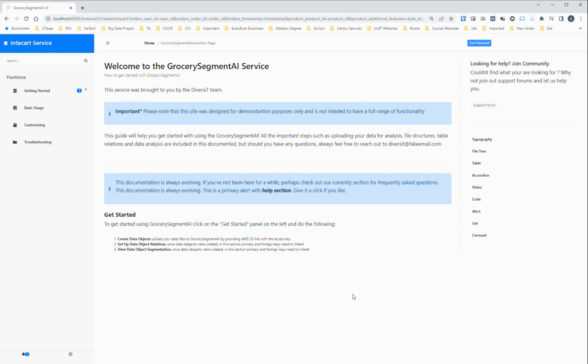
Task: Click the Basic Usage book icon
Action: [15, 108]
